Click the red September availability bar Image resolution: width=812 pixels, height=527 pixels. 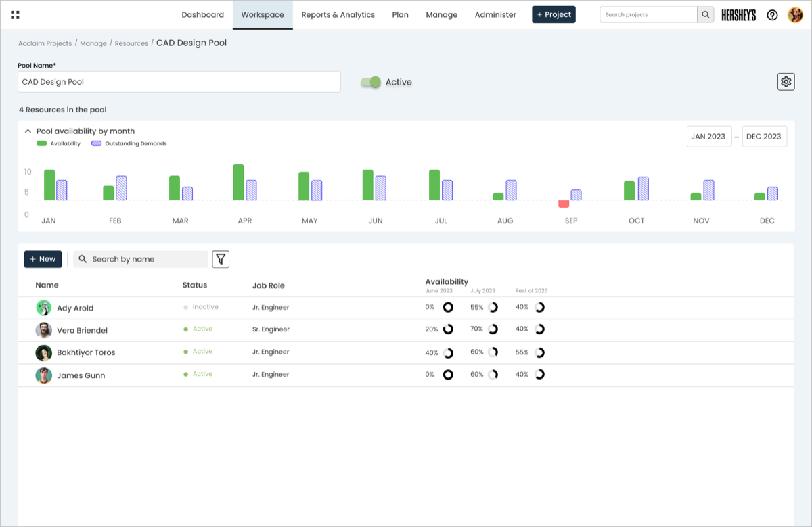[x=564, y=204]
